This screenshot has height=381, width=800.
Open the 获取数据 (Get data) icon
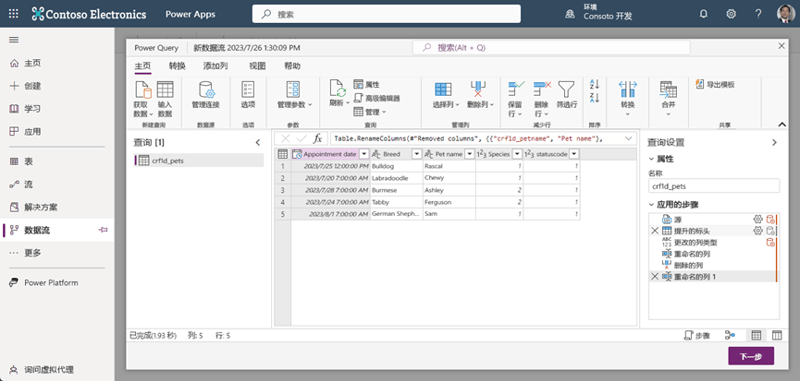(142, 98)
